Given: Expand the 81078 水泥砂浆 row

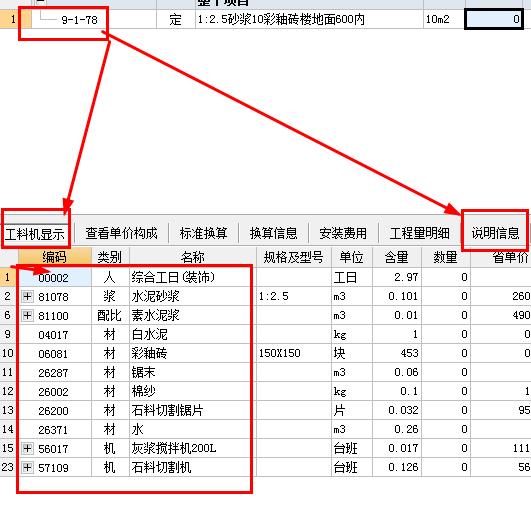Looking at the screenshot, I should 27,297.
